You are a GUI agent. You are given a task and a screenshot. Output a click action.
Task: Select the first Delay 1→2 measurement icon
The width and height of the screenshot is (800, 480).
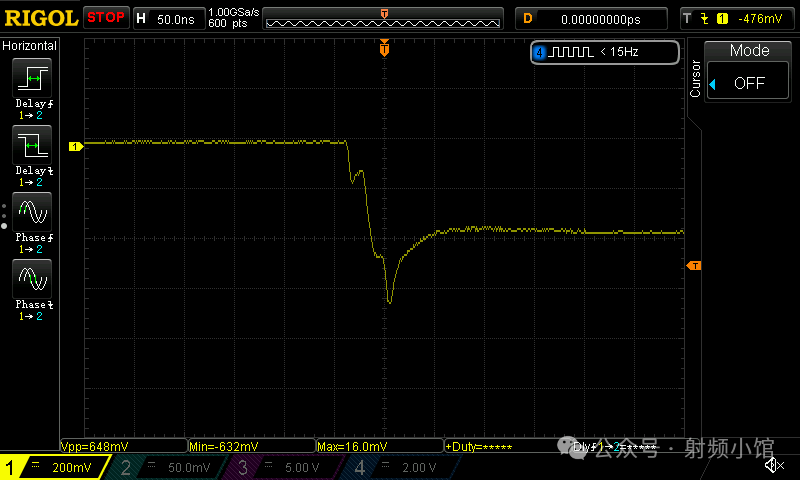pos(31,78)
